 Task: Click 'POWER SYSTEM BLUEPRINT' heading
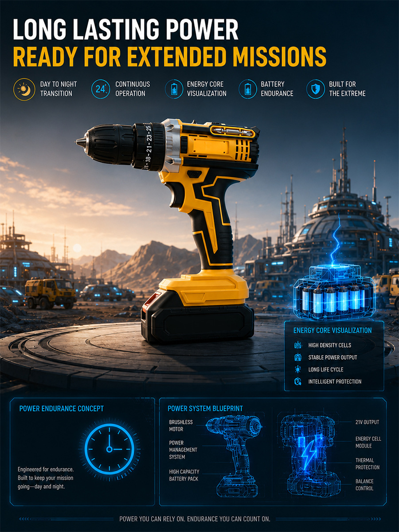[205, 408]
